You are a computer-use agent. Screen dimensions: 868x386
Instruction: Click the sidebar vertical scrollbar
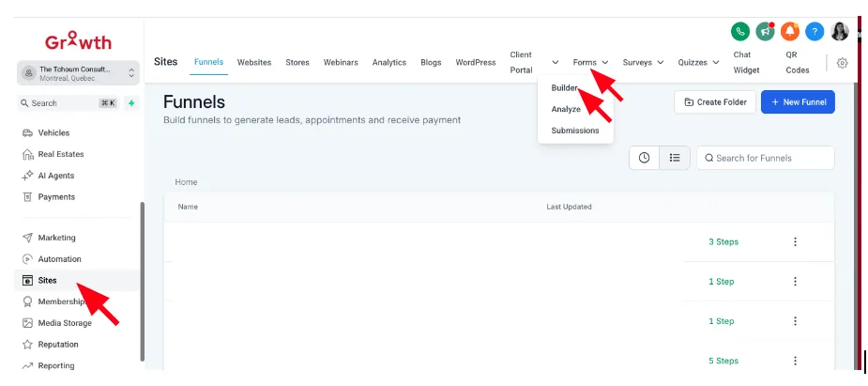coord(143,282)
